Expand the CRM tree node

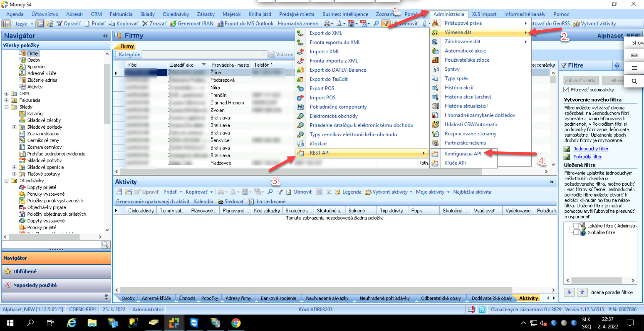6,93
